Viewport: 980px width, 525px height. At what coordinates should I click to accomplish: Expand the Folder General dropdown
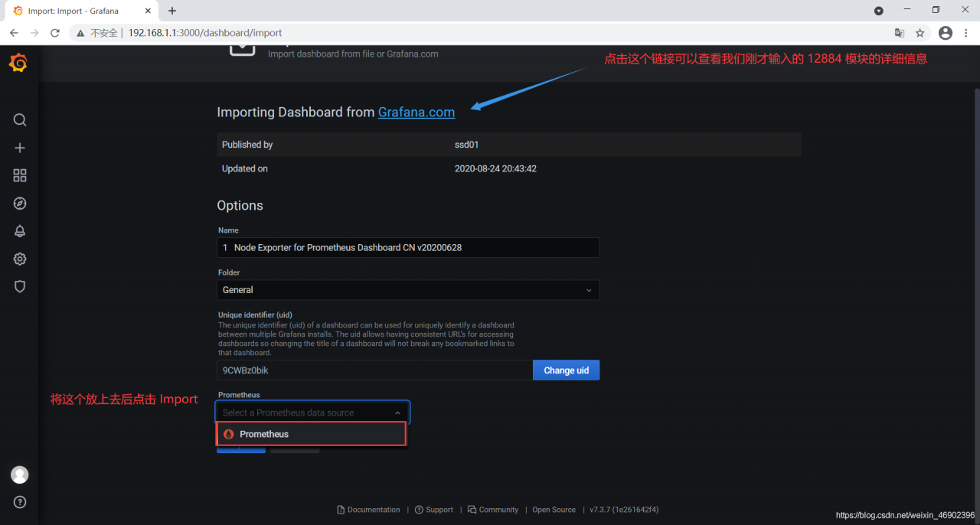coord(408,290)
